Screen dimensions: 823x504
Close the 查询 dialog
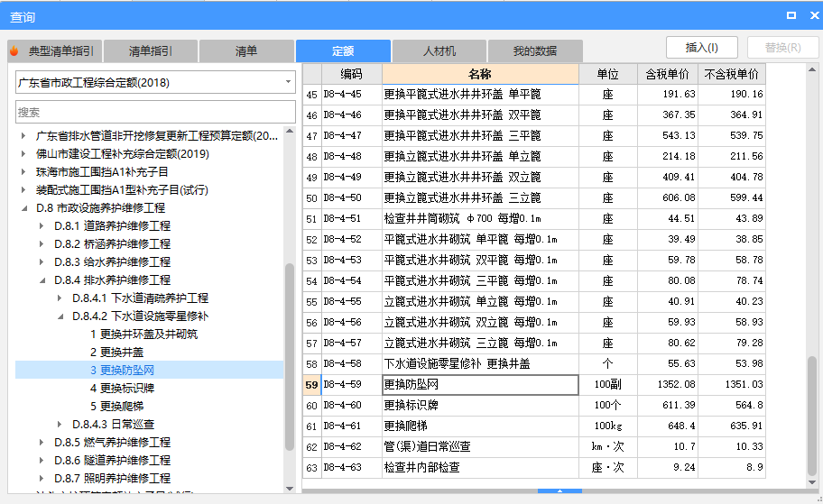815,15
